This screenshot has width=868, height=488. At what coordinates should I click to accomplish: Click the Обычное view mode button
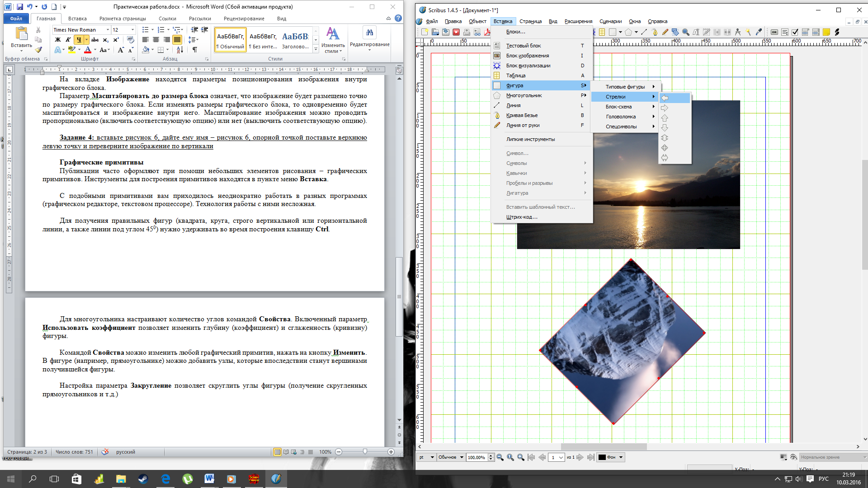(x=449, y=458)
